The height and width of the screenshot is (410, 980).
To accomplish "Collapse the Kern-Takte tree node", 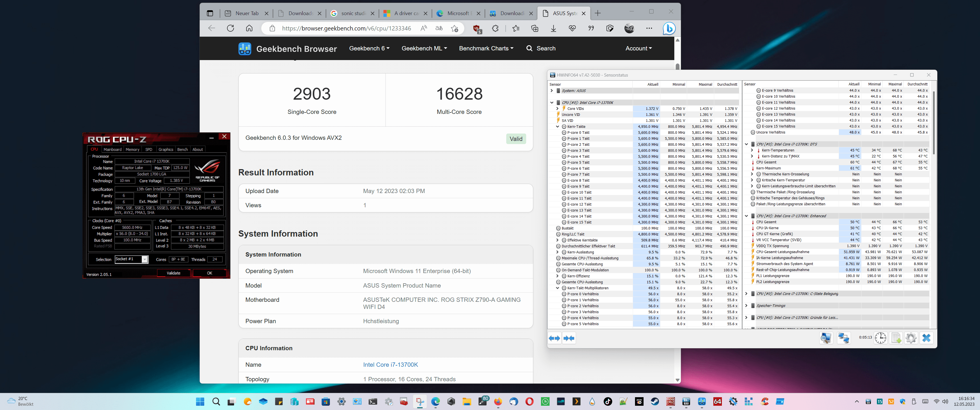I will (x=557, y=127).
